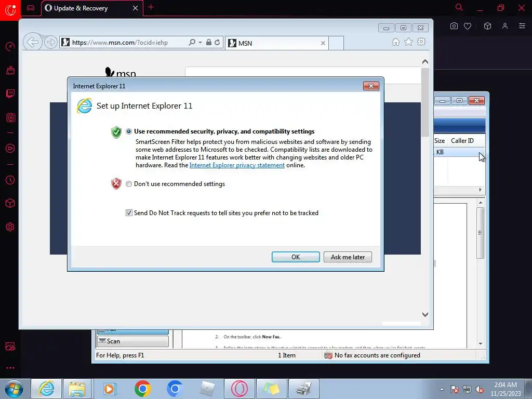Close the Internet Explorer 11 setup dialog
The height and width of the screenshot is (399, 532).
[x=371, y=86]
